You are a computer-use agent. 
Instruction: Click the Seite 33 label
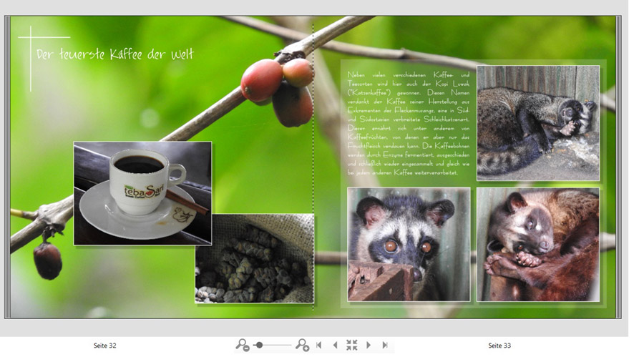[499, 346]
